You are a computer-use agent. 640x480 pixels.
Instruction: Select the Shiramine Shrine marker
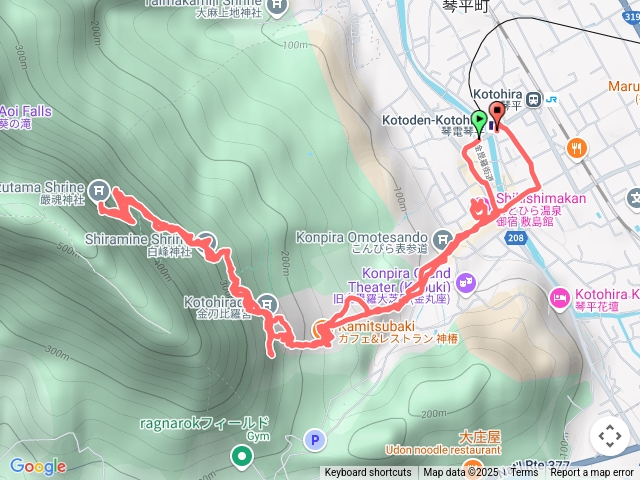click(206, 241)
